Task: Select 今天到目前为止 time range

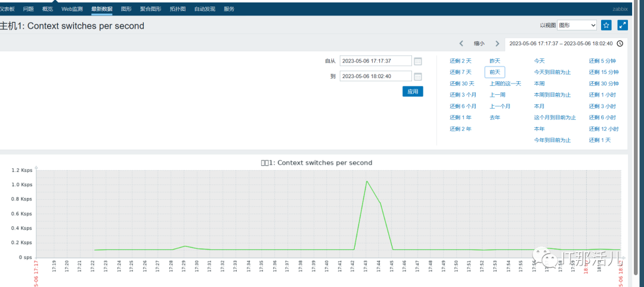Action: click(x=552, y=72)
